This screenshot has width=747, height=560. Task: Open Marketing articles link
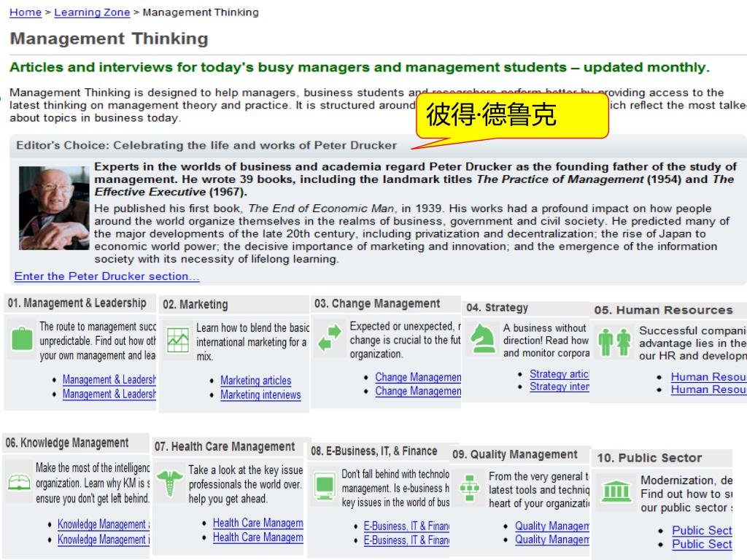[x=256, y=381]
